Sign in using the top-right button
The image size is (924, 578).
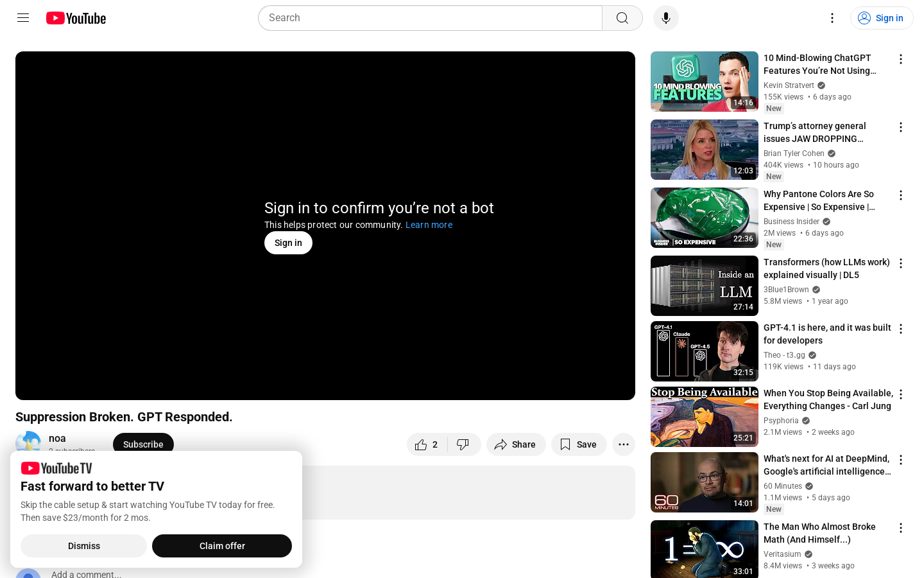pyautogui.click(x=882, y=18)
